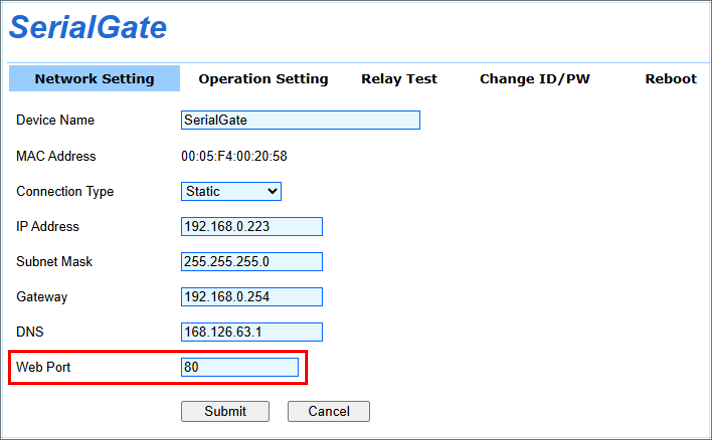Focus the Device Name field
712x440 pixels.
click(x=301, y=120)
